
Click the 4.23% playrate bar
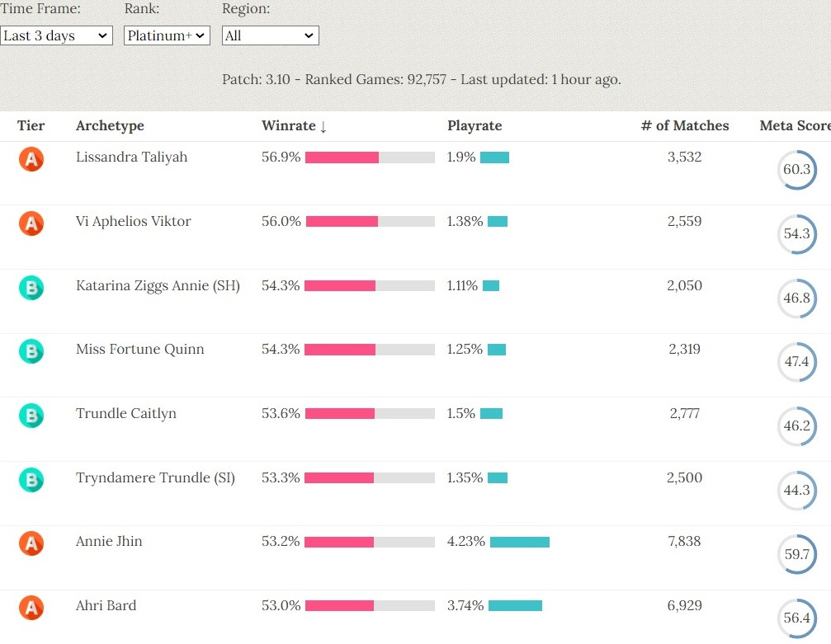[520, 542]
